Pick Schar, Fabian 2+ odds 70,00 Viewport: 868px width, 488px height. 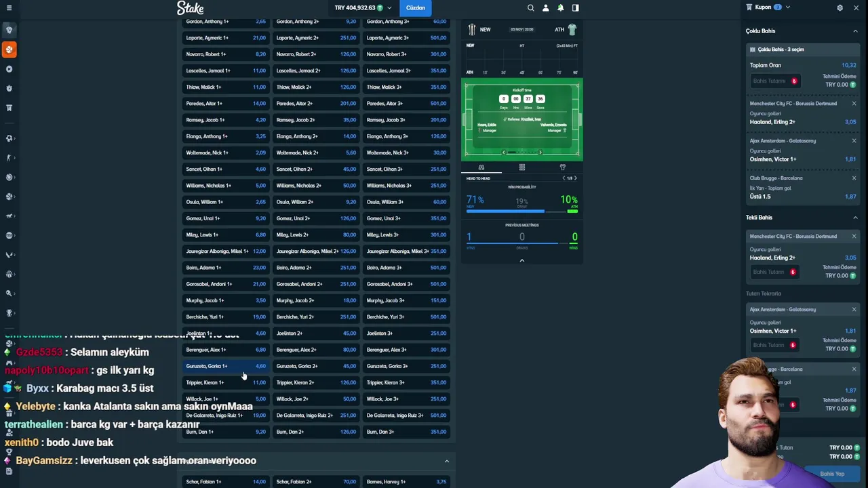pos(316,482)
